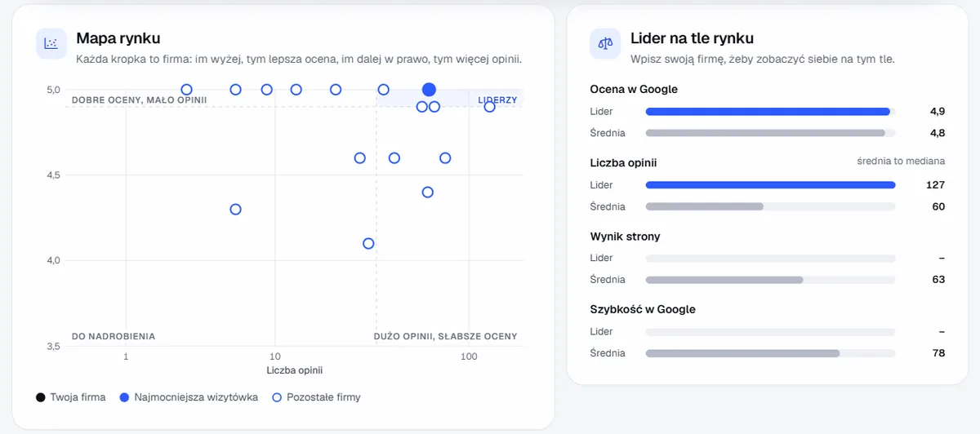Click the hollow ring Pozostałe firmy legend marker
980x434 pixels.
click(276, 397)
